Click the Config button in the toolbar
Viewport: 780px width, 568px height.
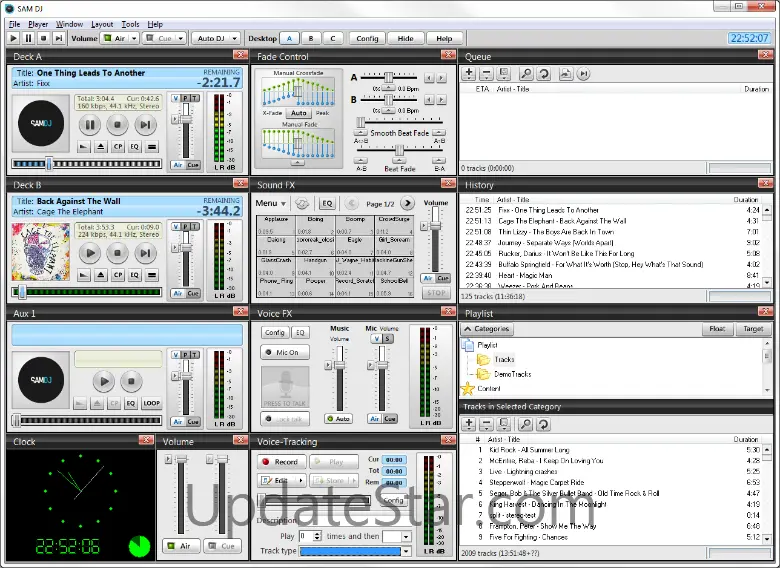tap(367, 38)
